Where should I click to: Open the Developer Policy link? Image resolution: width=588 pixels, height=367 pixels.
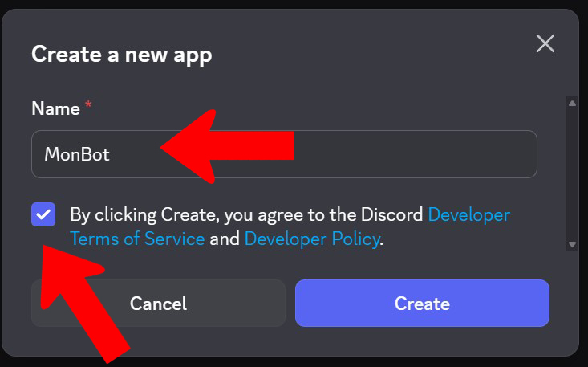click(311, 239)
